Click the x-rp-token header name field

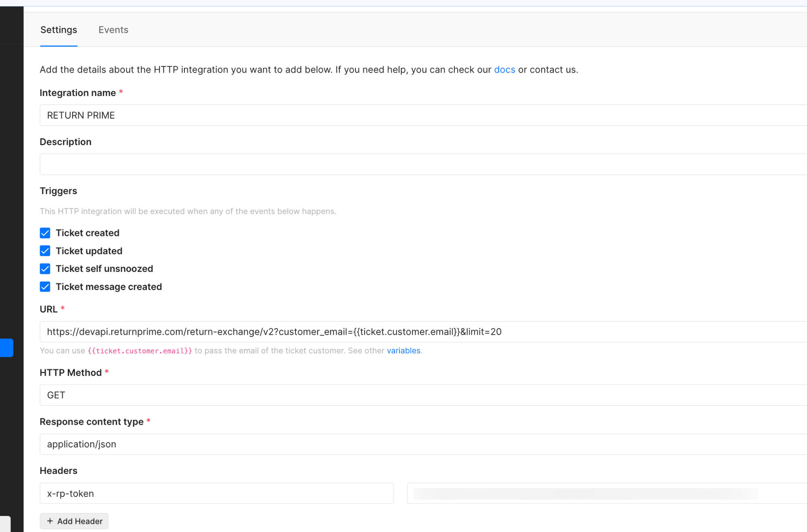click(x=216, y=493)
